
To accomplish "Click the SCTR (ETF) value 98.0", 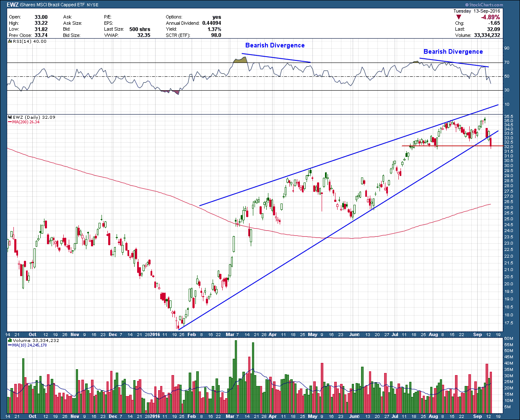I will tap(216, 35).
